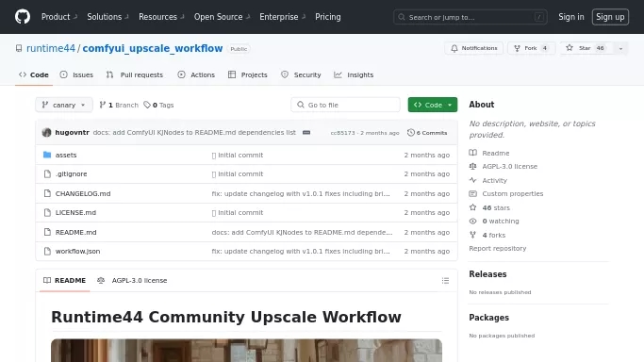Screen dimensions: 644x362
Task: Click the Report repository link
Action: click(497, 248)
